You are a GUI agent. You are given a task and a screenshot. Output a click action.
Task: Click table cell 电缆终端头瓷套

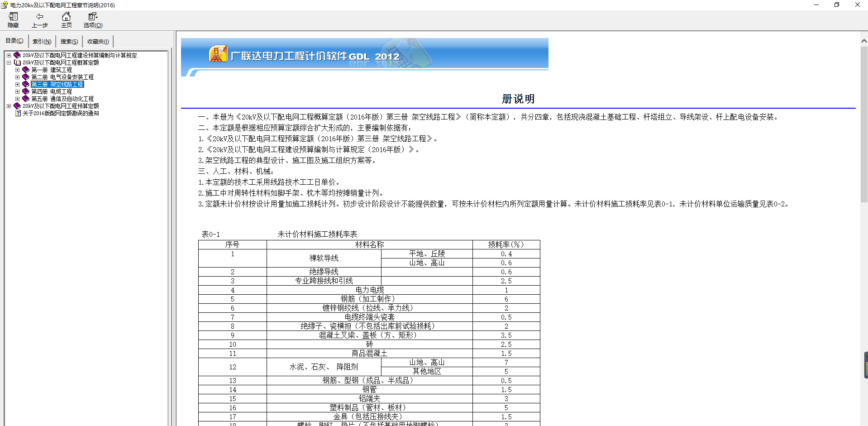pos(369,317)
